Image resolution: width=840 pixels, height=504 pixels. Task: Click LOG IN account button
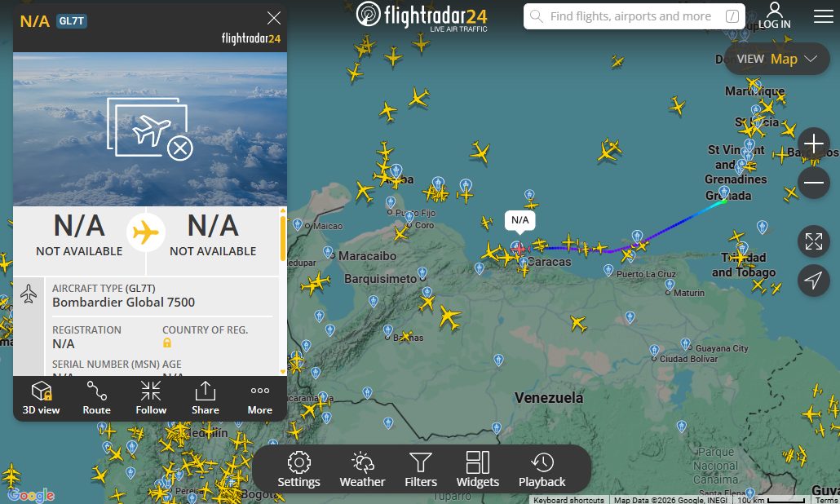[774, 15]
